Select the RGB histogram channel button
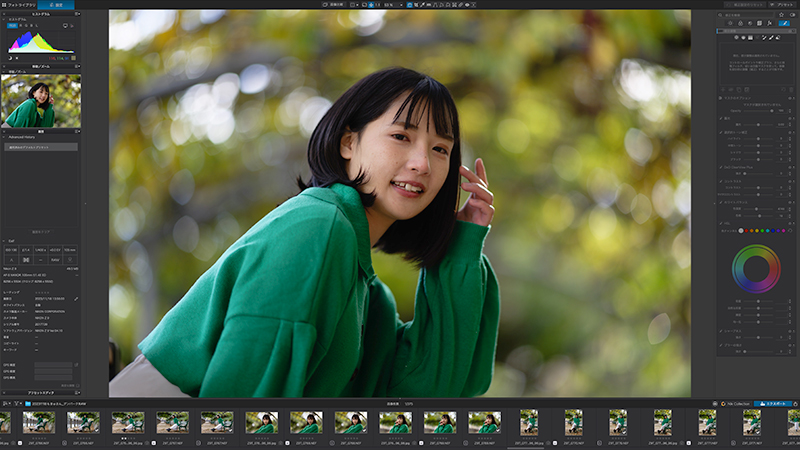Image resolution: width=800 pixels, height=450 pixels. tap(11, 26)
